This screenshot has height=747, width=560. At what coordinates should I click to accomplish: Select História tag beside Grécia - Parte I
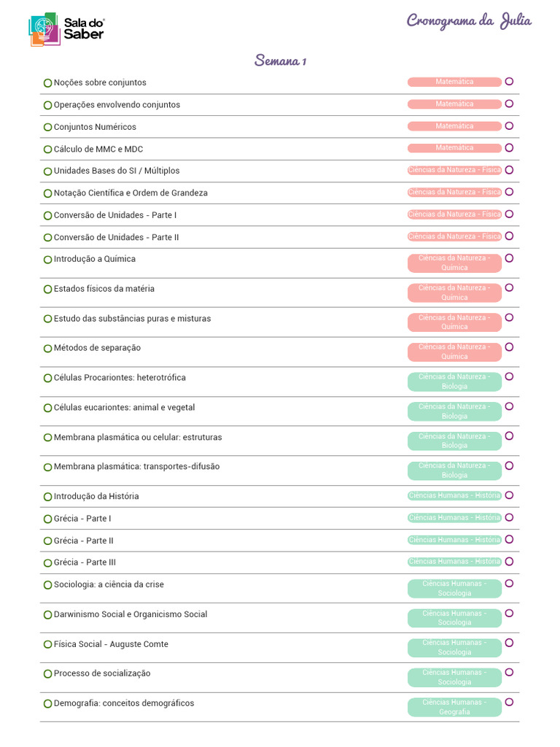pyautogui.click(x=454, y=518)
